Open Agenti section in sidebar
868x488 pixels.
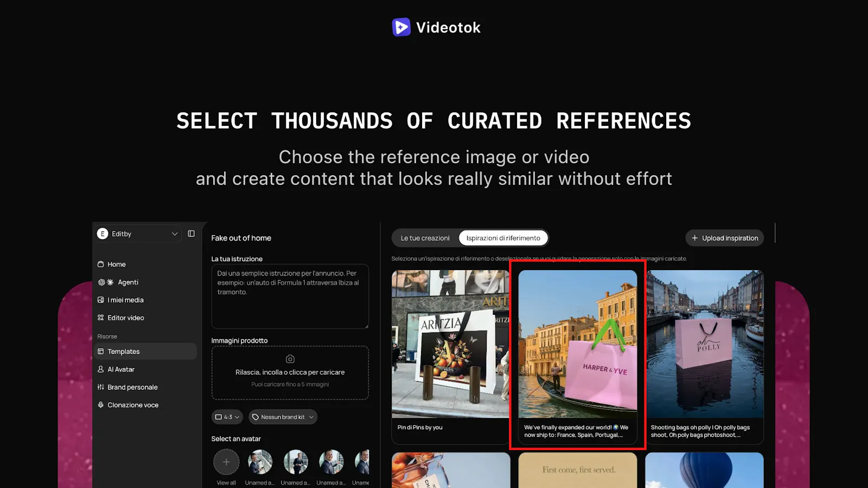pyautogui.click(x=145, y=282)
